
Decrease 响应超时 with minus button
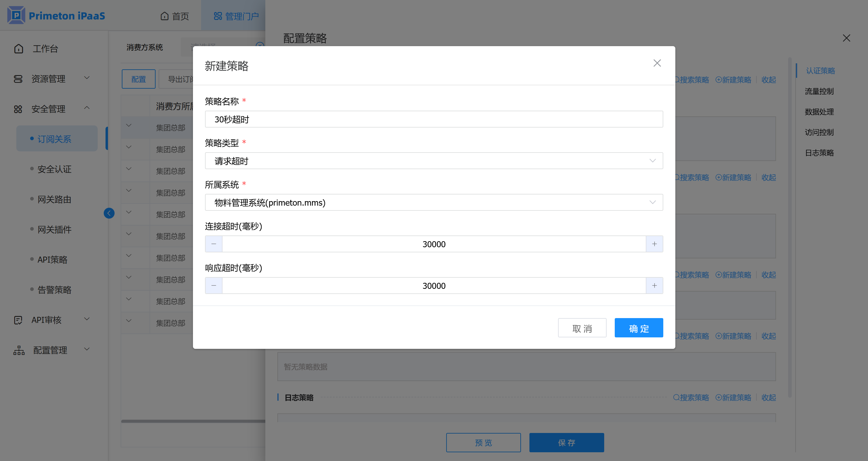214,286
